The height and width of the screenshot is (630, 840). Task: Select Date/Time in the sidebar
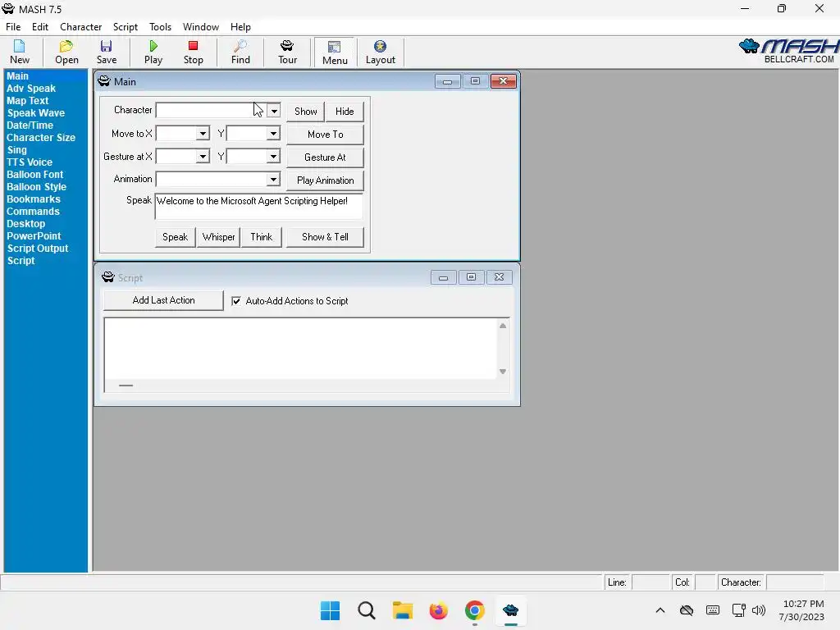tap(30, 126)
